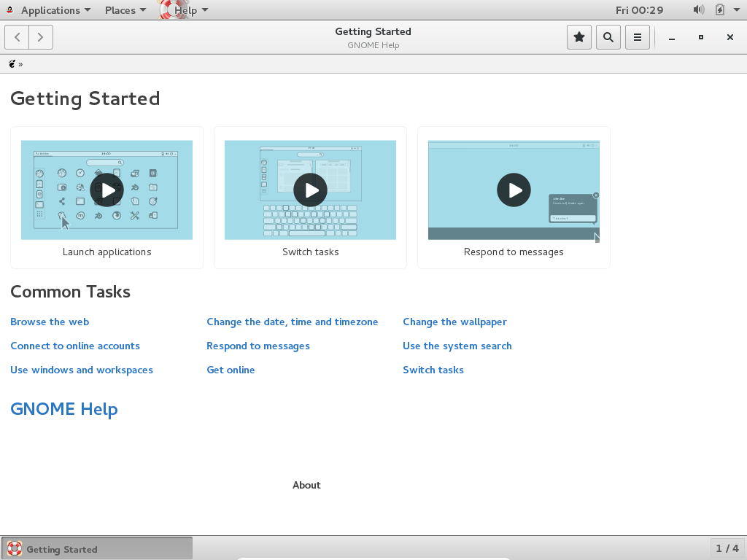Open Change the date, time and timezone
The height and width of the screenshot is (560, 747).
click(x=293, y=322)
